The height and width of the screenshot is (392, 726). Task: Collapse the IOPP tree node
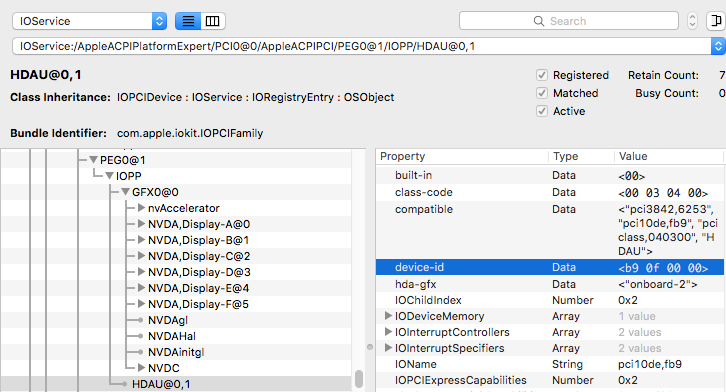click(109, 176)
